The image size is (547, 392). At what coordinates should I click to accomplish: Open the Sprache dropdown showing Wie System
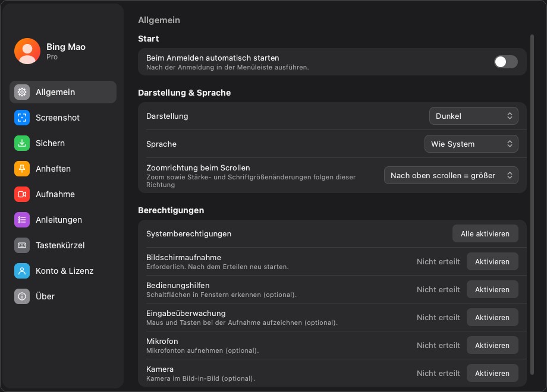pyautogui.click(x=471, y=144)
